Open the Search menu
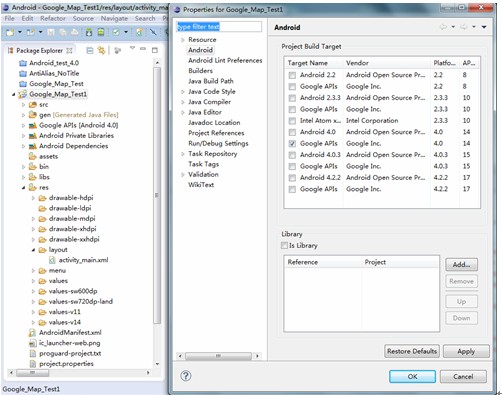This screenshot has height=395, width=502. [145, 18]
